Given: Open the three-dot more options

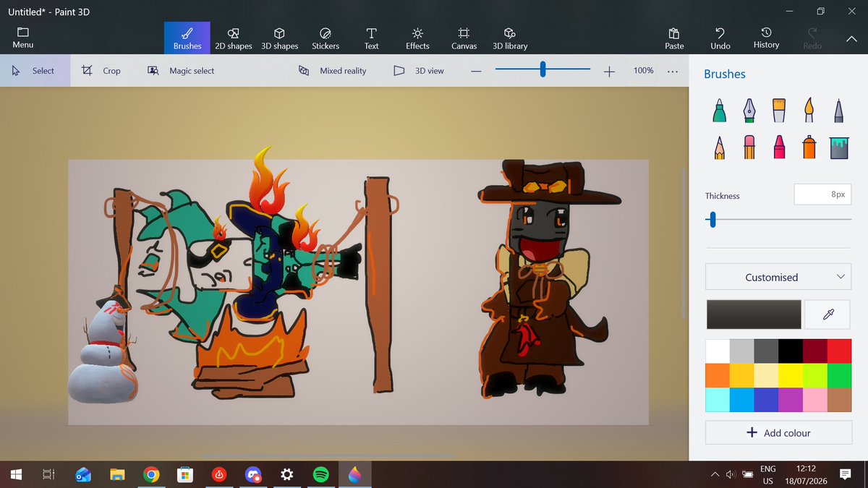Looking at the screenshot, I should [673, 71].
